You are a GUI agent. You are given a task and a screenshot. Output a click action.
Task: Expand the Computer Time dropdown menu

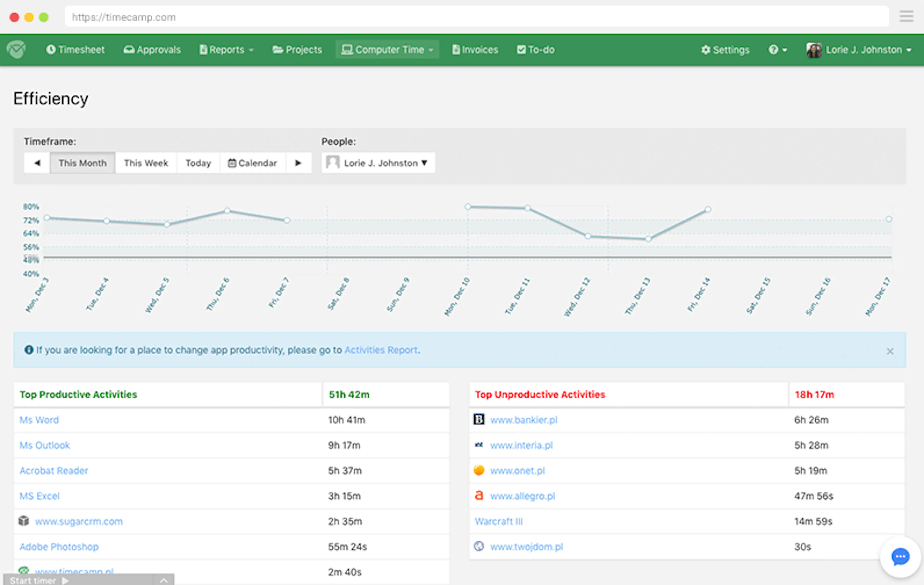[x=387, y=50]
